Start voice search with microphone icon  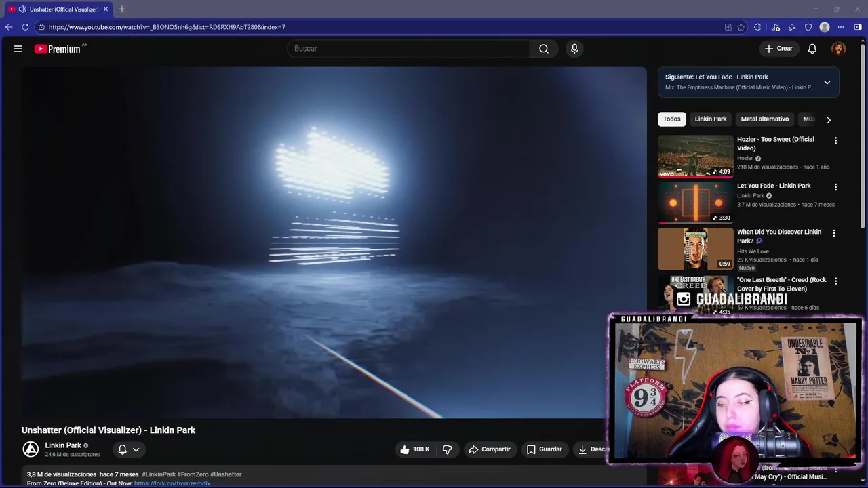pyautogui.click(x=574, y=49)
